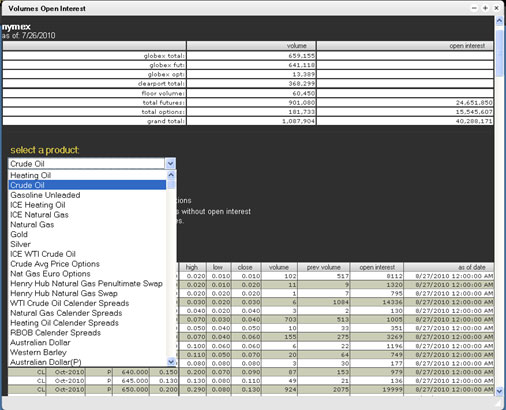Click grand total open interest 40,288,171
This screenshot has width=506, height=410.
(474, 121)
